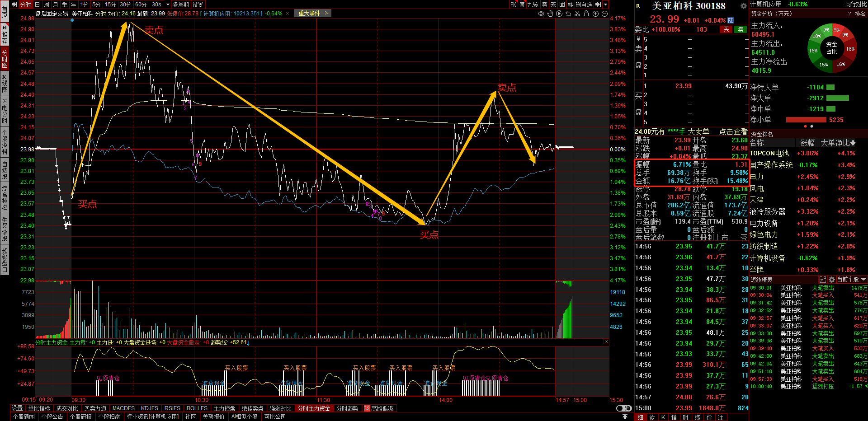
Task: Open the 短线精灵 settings gear icon
Action: coord(831,280)
